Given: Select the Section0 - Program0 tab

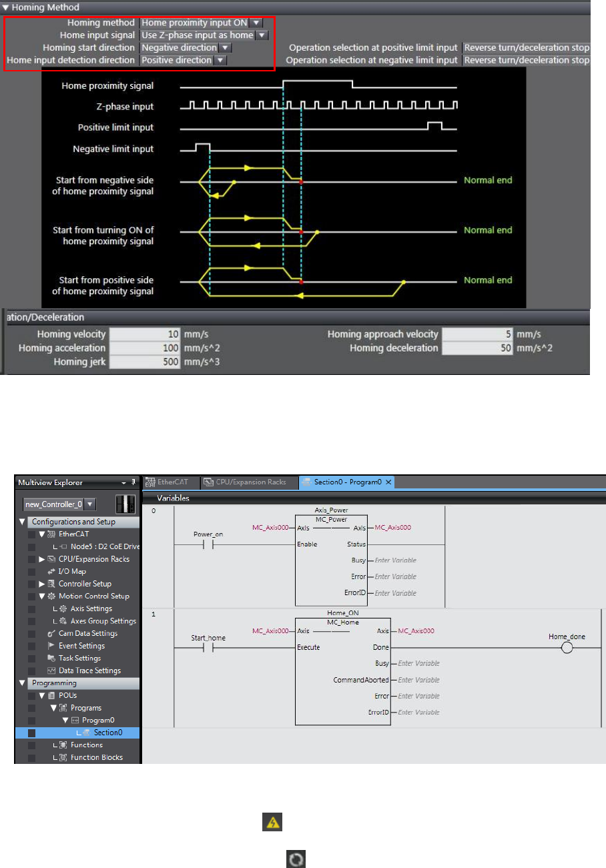Looking at the screenshot, I should (x=347, y=482).
